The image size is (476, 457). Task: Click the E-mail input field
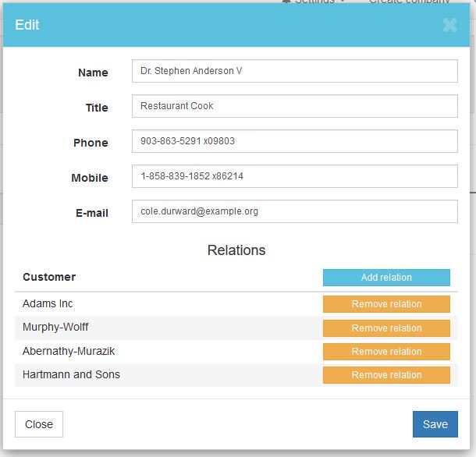click(x=294, y=211)
